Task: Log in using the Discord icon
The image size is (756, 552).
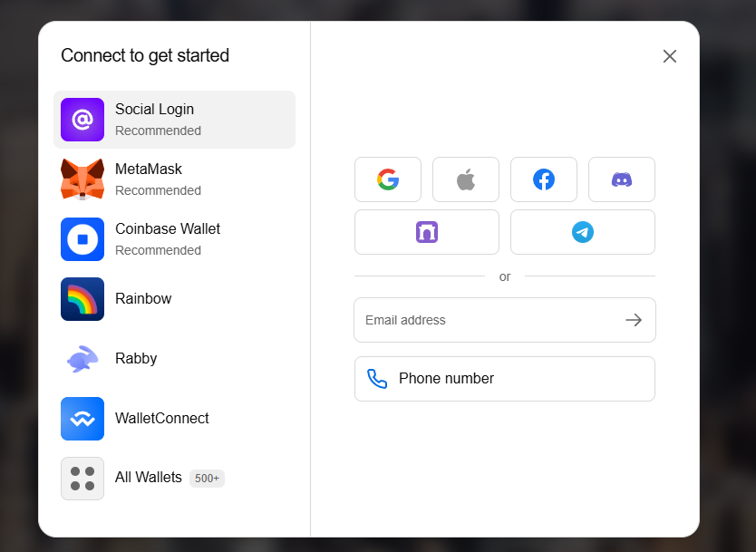Action: [x=622, y=179]
